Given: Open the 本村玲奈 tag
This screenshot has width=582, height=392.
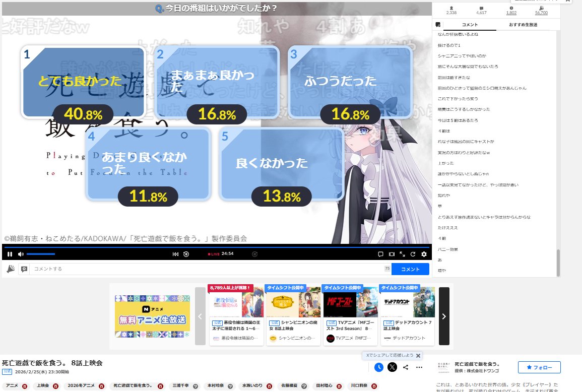Looking at the screenshot, I should 215,385.
